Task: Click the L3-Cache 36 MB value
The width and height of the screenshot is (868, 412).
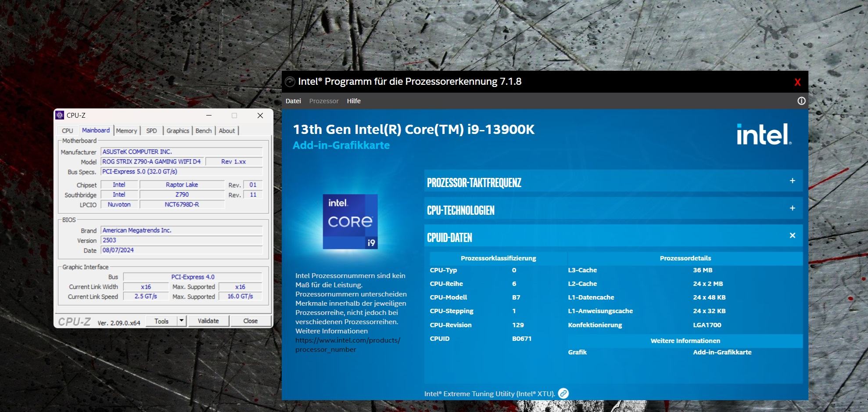Action: (703, 270)
